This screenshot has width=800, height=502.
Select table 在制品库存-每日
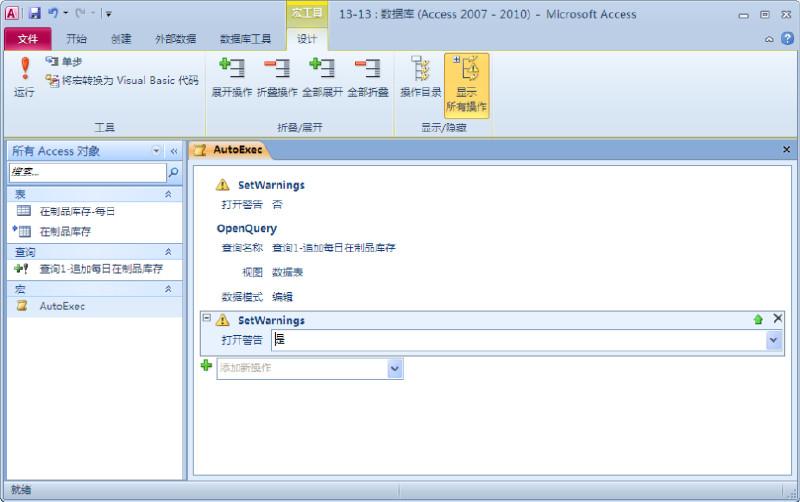coord(95,211)
